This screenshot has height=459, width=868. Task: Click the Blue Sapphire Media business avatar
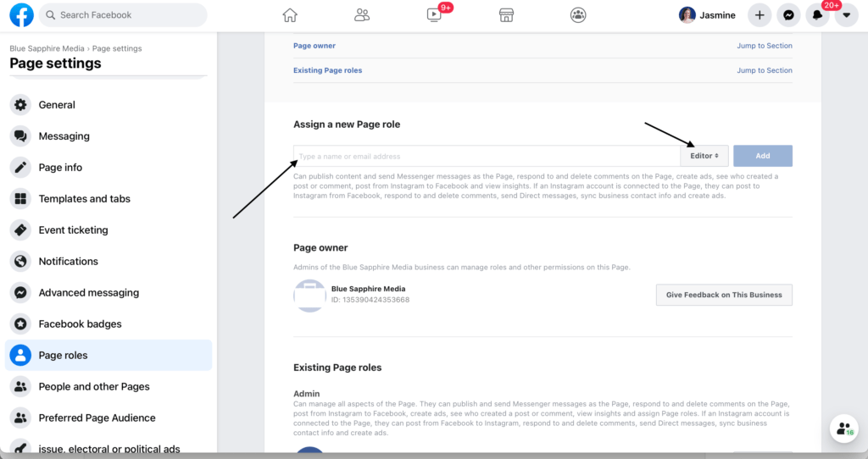pyautogui.click(x=309, y=296)
